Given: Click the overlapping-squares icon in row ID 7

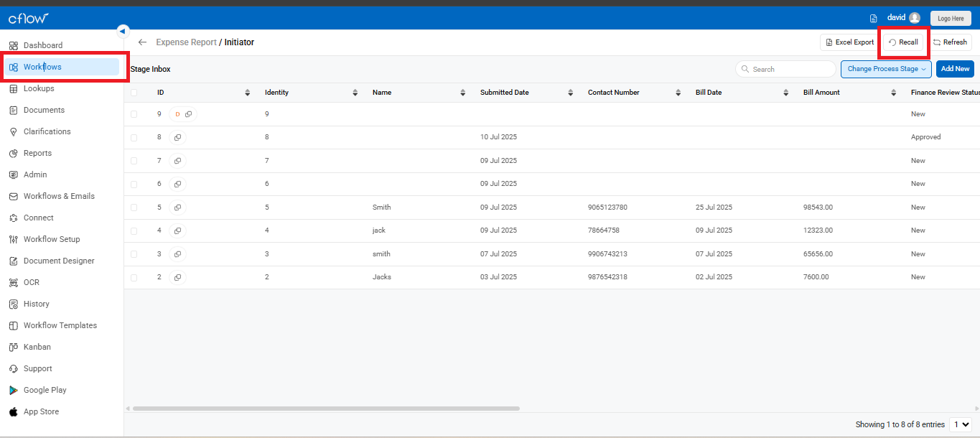Looking at the screenshot, I should pos(177,161).
